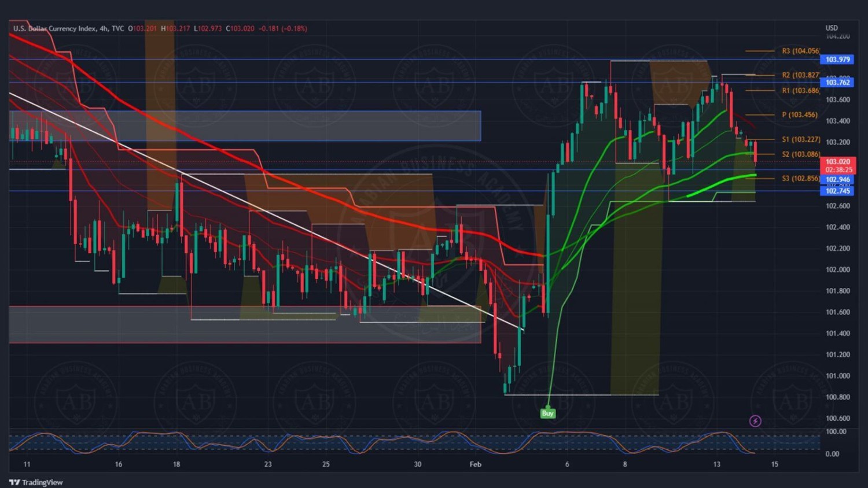
Task: Click the -0.181 (-0.18%) change value
Action: pos(282,28)
